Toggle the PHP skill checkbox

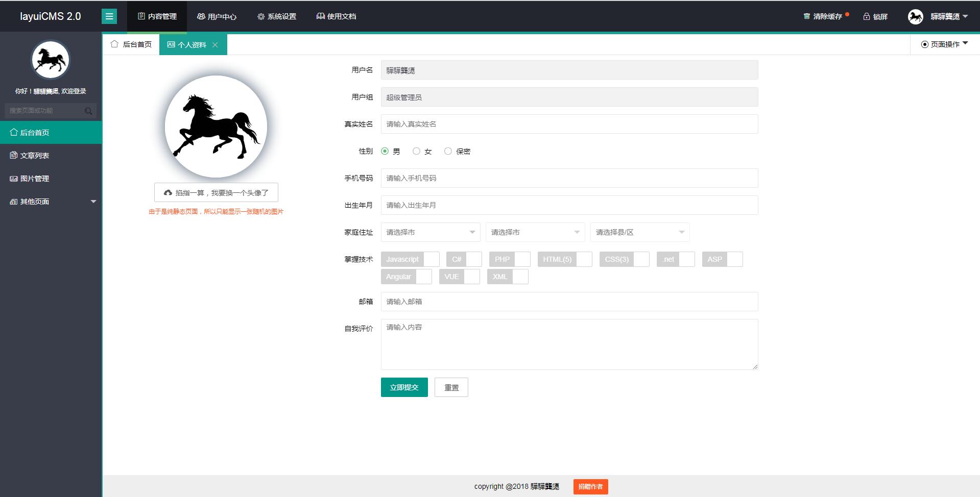point(509,259)
